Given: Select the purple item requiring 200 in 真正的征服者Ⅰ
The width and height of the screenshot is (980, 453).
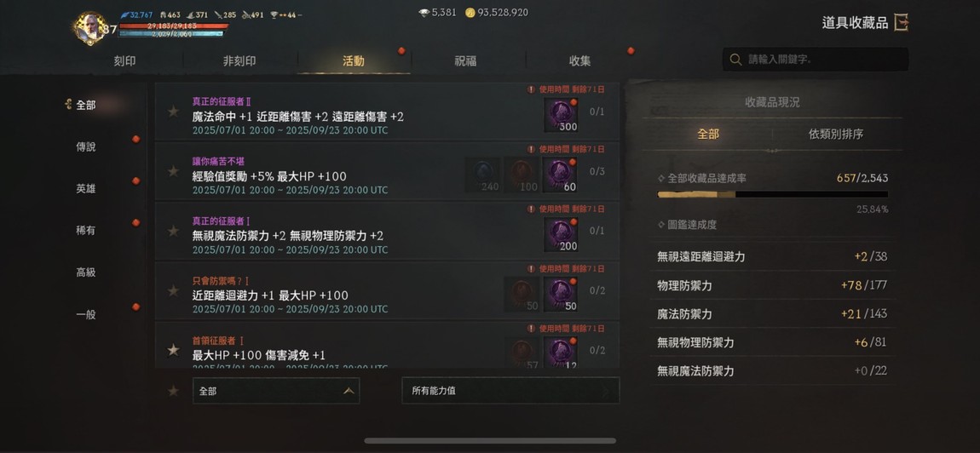Looking at the screenshot, I should coord(561,235).
